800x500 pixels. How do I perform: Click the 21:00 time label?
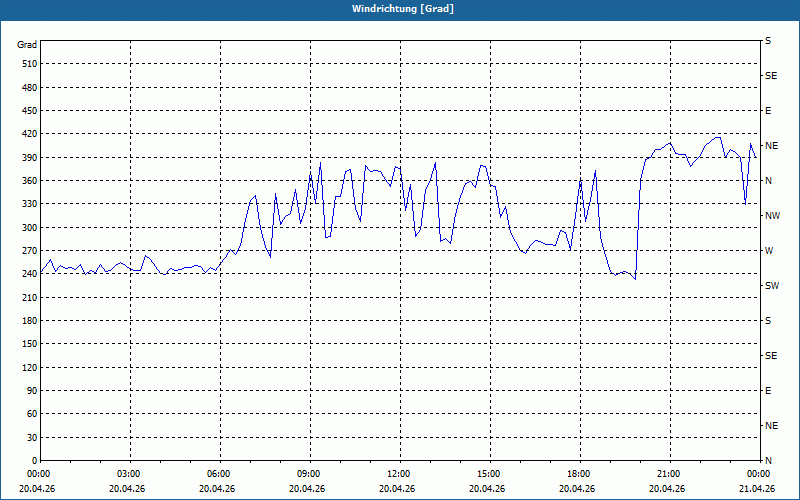[669, 474]
